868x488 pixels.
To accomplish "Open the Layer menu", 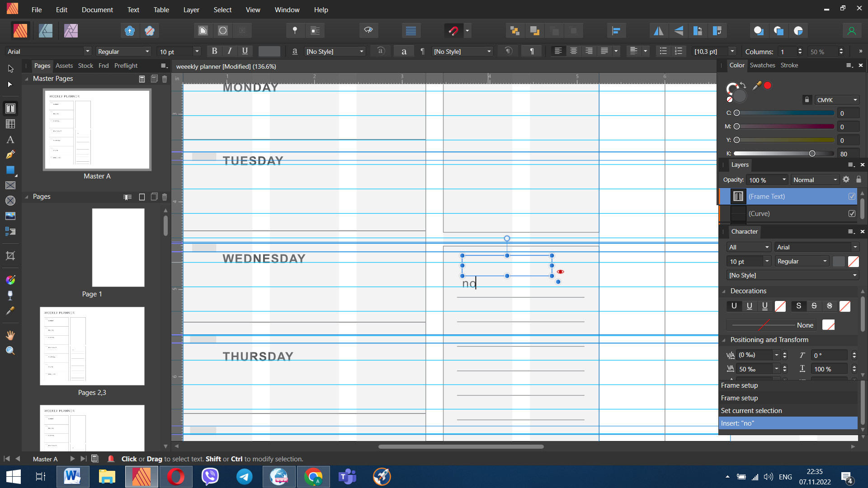I will point(191,9).
